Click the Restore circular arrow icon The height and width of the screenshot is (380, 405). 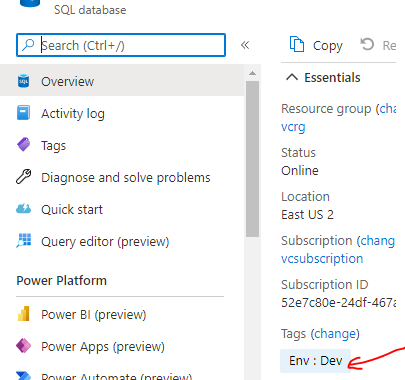[367, 44]
